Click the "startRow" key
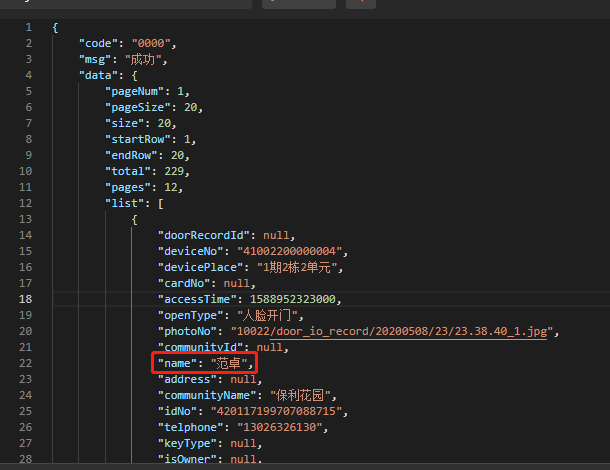The height and width of the screenshot is (470, 610). click(x=138, y=139)
